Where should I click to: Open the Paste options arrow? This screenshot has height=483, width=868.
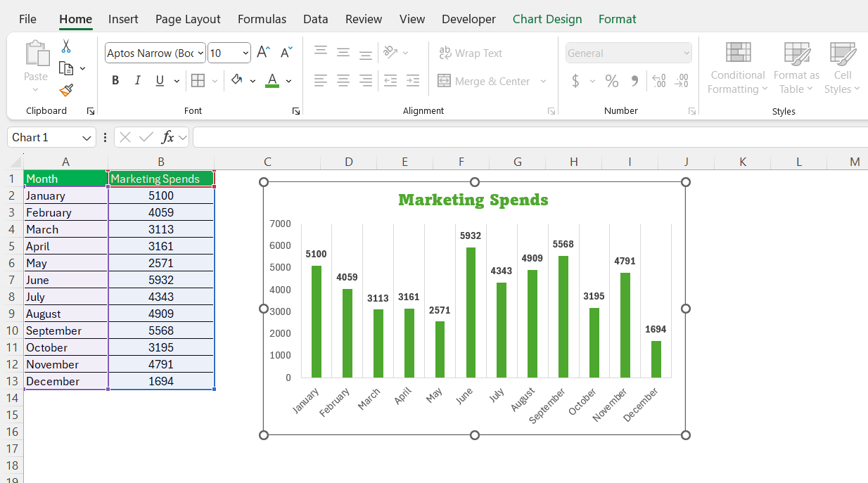coord(37,90)
